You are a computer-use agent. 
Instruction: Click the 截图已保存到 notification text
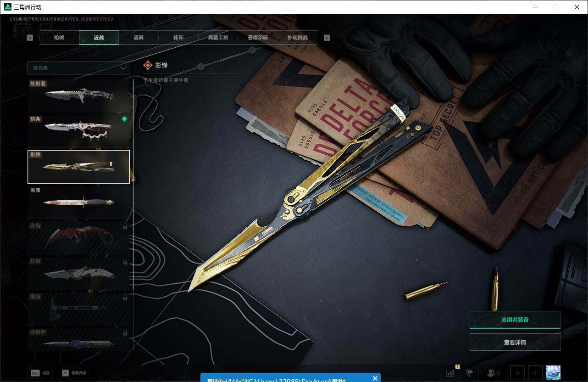[276, 380]
